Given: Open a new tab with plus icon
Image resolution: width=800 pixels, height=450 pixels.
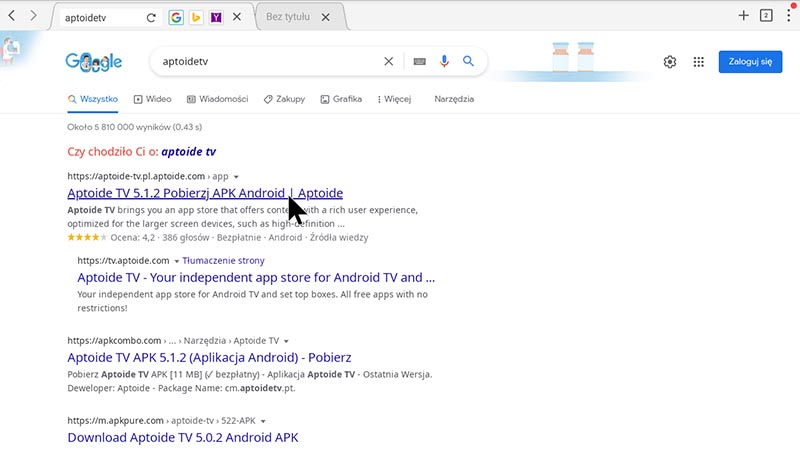Looking at the screenshot, I should [743, 16].
